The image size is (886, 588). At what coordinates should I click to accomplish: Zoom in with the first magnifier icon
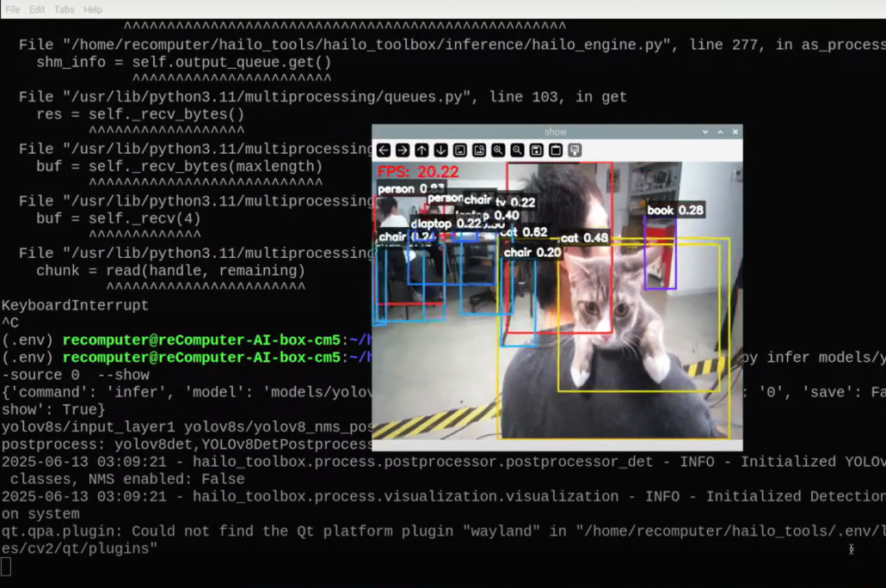[x=498, y=150]
